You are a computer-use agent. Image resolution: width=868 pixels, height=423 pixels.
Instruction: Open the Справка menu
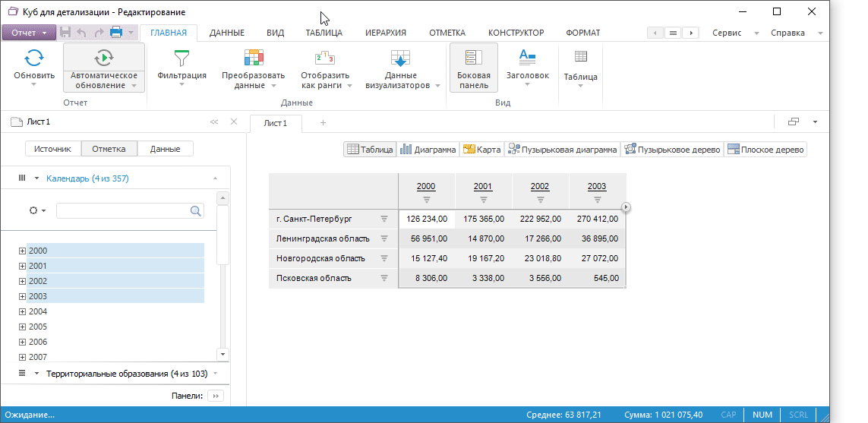[x=788, y=33]
